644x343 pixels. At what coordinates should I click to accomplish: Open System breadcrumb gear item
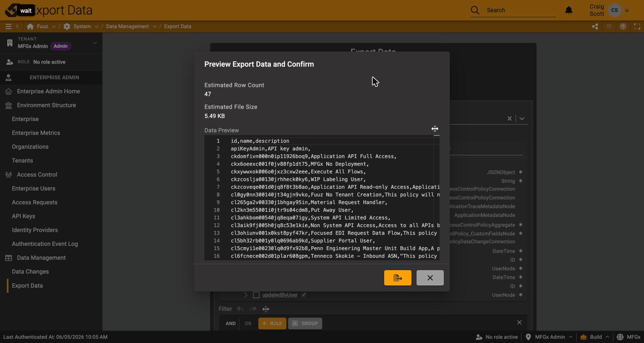pyautogui.click(x=77, y=26)
